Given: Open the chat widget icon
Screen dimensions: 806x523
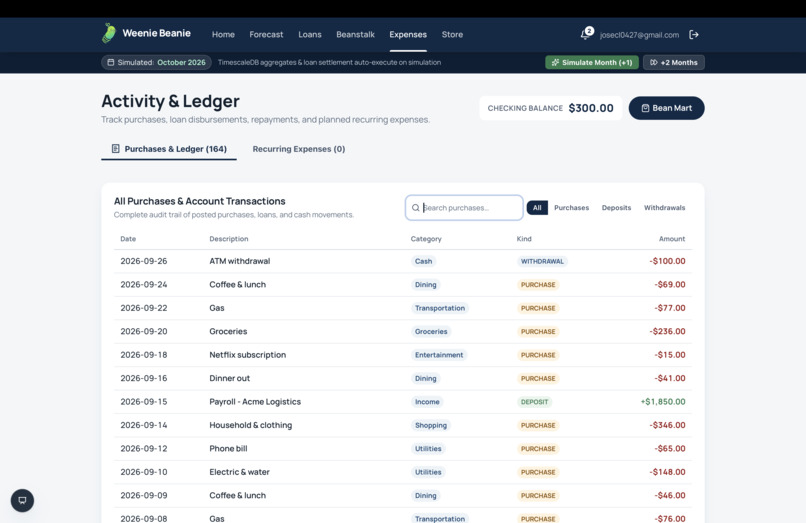Looking at the screenshot, I should point(22,500).
